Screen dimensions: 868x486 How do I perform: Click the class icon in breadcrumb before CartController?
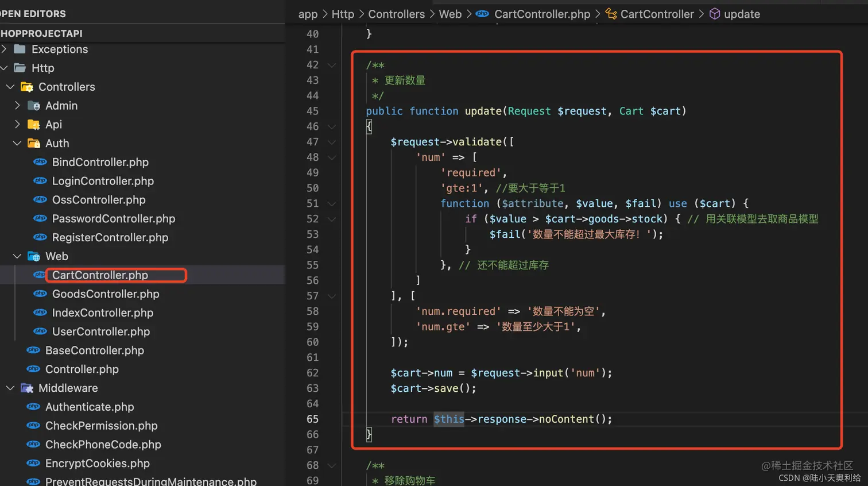[x=611, y=14]
